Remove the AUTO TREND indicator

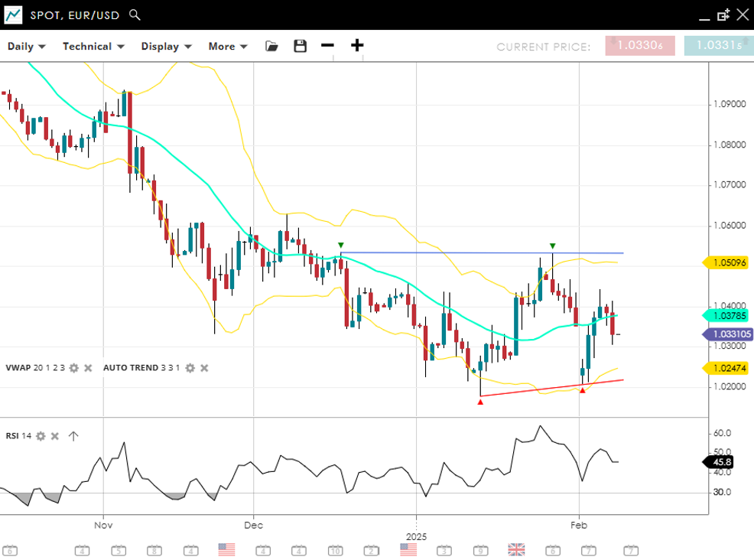(204, 368)
